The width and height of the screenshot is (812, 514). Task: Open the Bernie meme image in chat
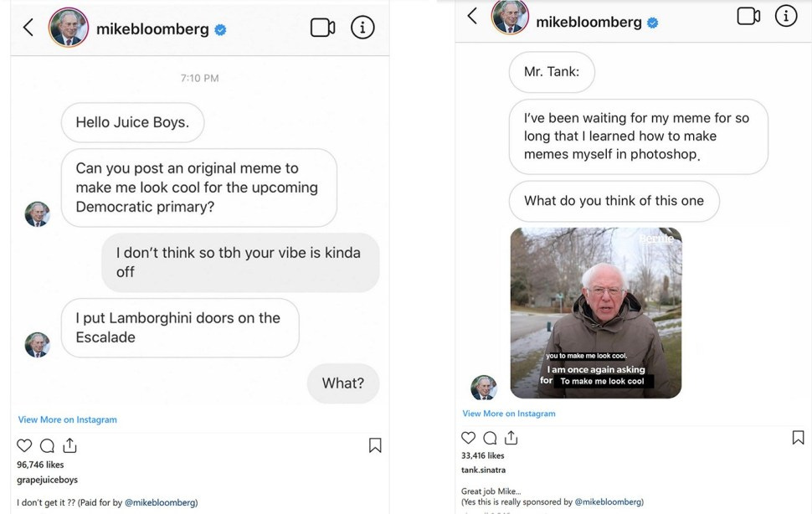pyautogui.click(x=595, y=312)
